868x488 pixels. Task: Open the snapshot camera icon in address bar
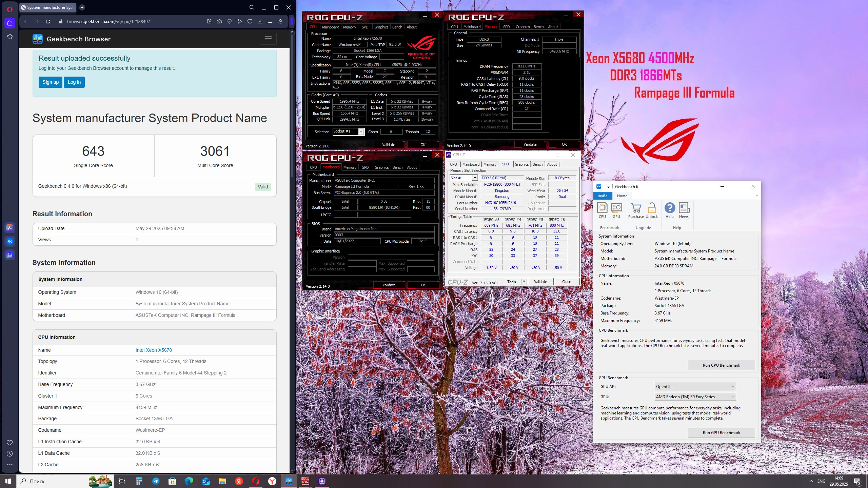pyautogui.click(x=219, y=21)
